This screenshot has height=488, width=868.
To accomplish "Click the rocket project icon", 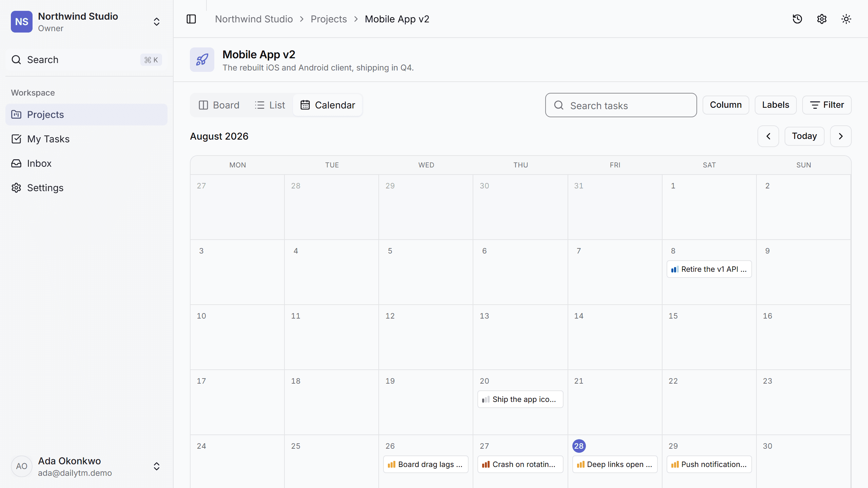I will (x=202, y=60).
